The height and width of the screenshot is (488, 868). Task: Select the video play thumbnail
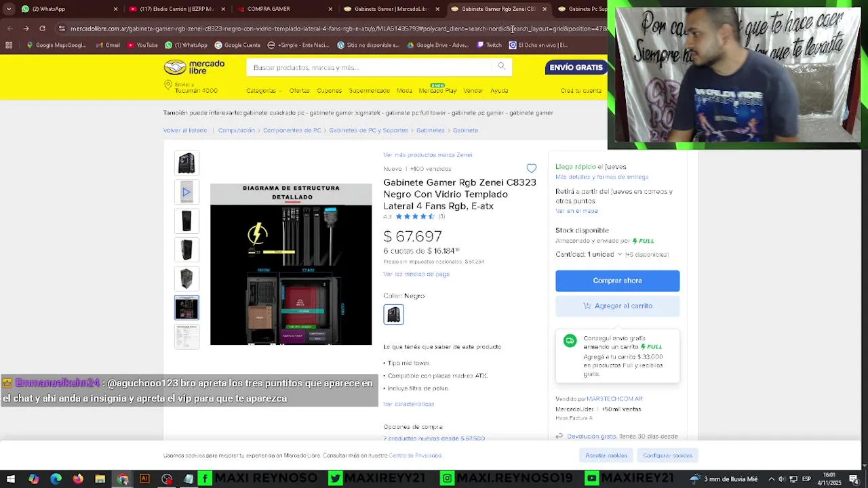[186, 192]
